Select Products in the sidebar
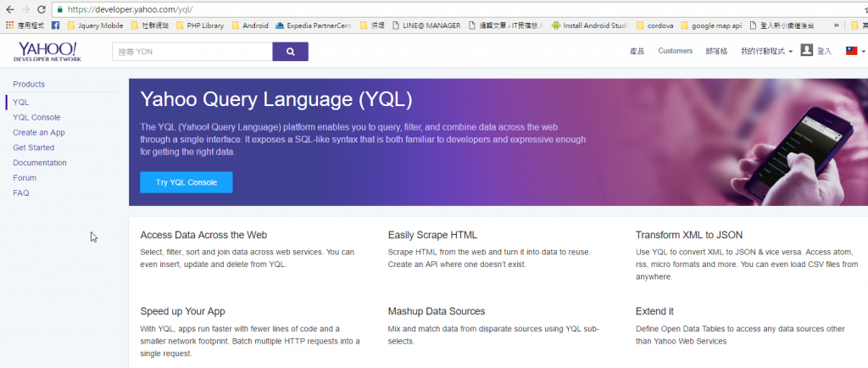868x368 pixels. tap(29, 84)
